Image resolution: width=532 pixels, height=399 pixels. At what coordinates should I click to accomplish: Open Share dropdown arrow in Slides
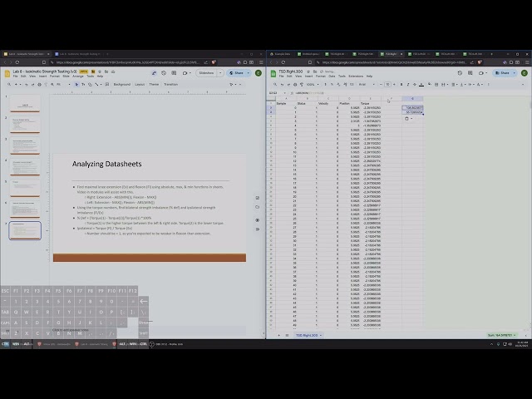coord(248,73)
